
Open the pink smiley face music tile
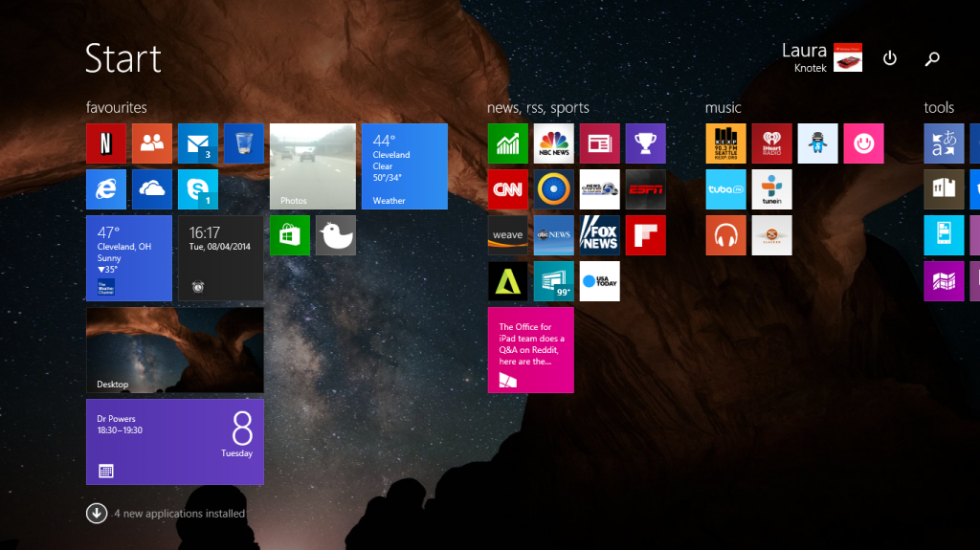864,143
